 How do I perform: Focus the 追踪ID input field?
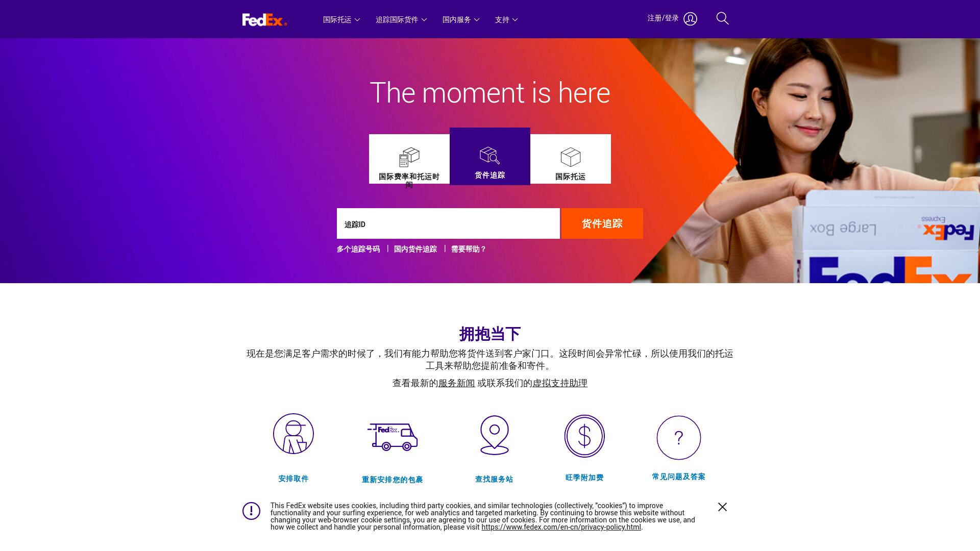click(448, 223)
